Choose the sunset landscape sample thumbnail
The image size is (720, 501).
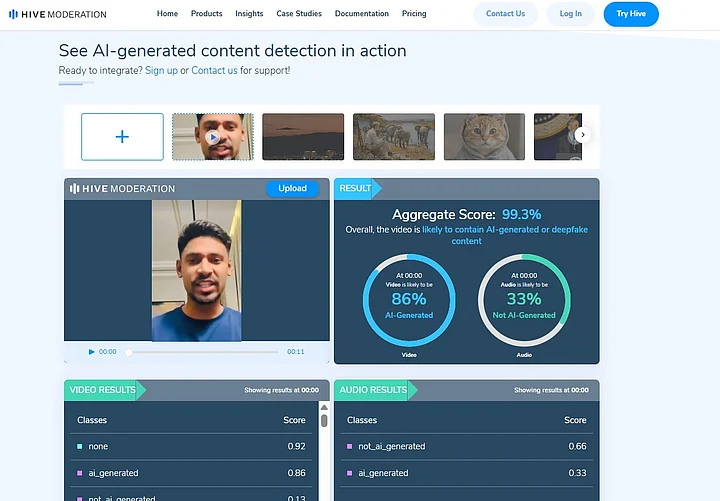coord(303,137)
